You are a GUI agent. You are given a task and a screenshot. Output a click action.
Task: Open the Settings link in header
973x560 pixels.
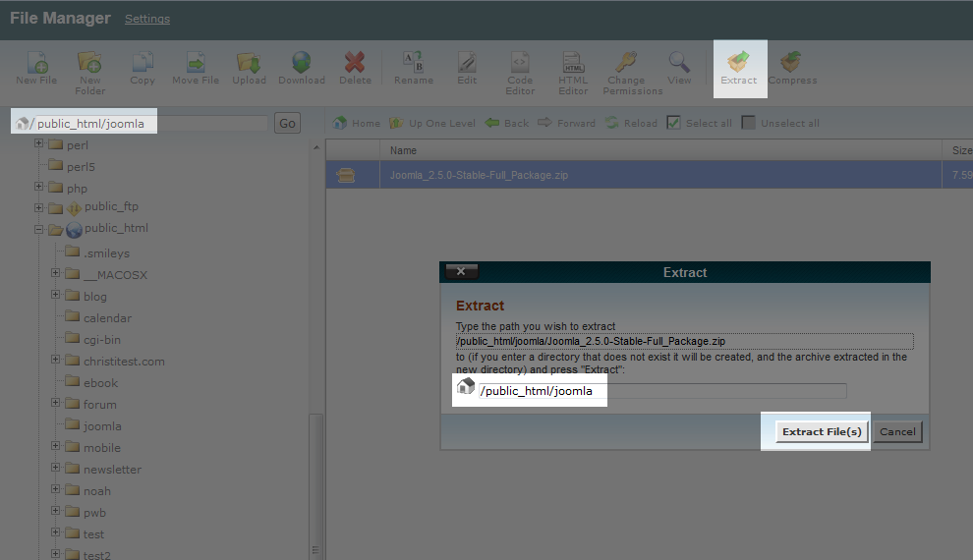[x=146, y=19]
